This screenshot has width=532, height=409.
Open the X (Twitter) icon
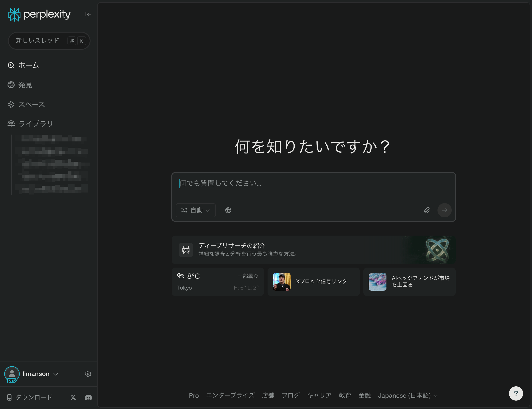click(x=73, y=397)
